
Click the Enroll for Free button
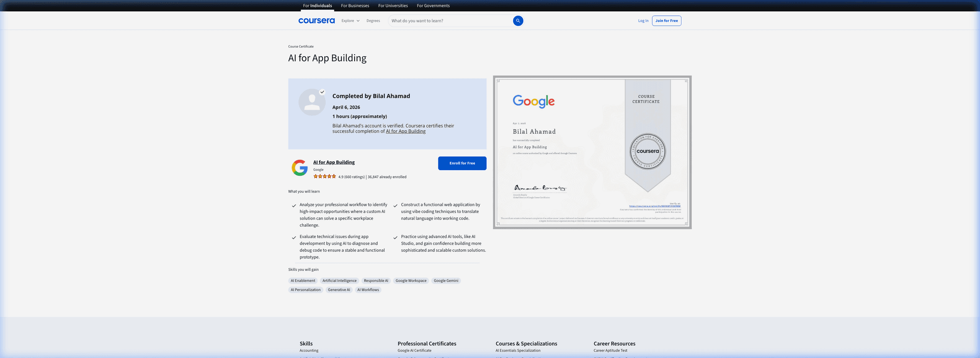462,163
